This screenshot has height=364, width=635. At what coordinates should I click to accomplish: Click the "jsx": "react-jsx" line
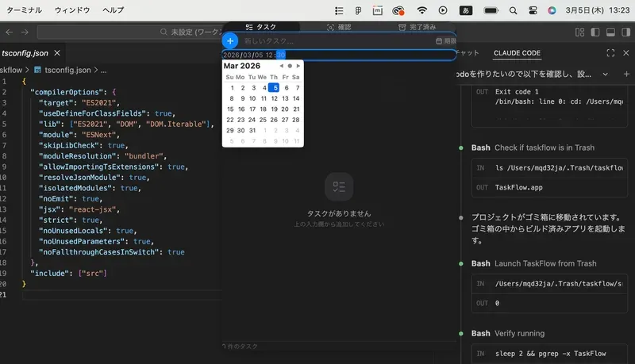pyautogui.click(x=79, y=209)
